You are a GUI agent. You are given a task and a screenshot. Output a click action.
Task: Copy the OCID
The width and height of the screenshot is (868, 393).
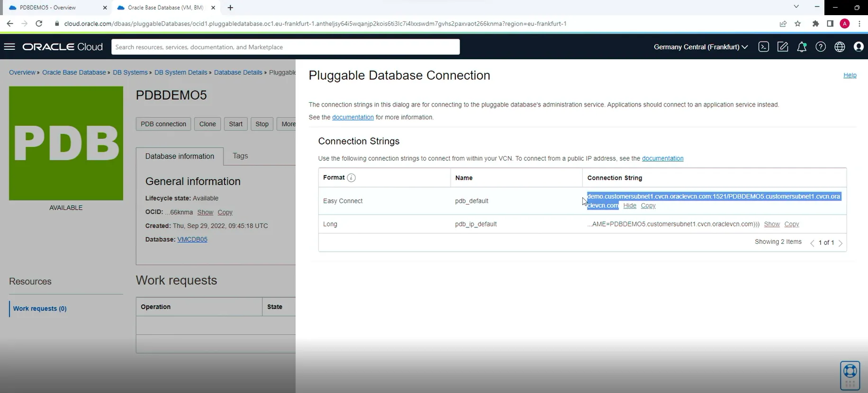(x=225, y=212)
